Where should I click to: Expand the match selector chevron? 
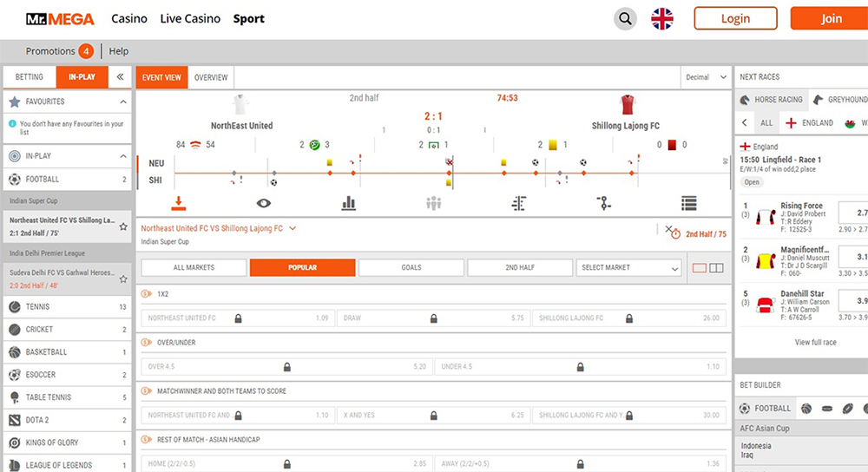point(293,228)
